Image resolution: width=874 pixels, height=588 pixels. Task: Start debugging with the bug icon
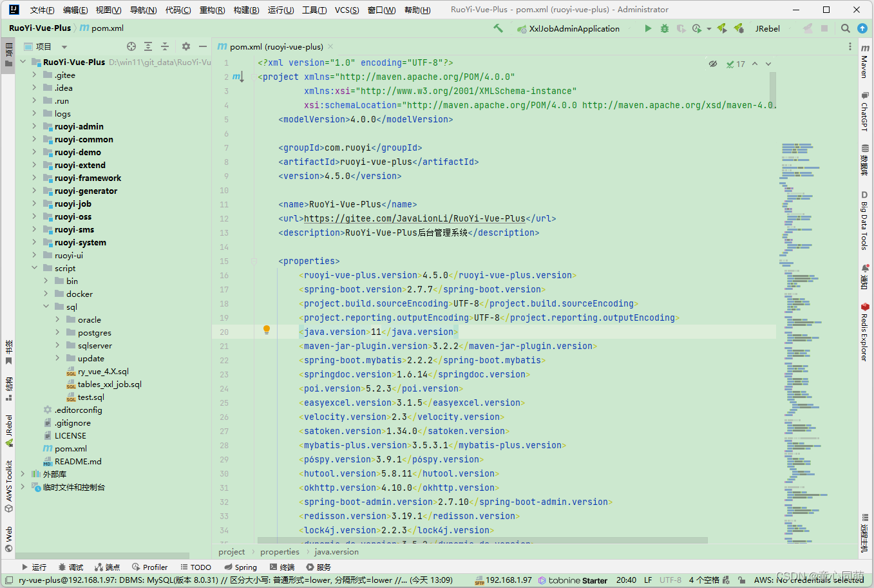coord(665,28)
